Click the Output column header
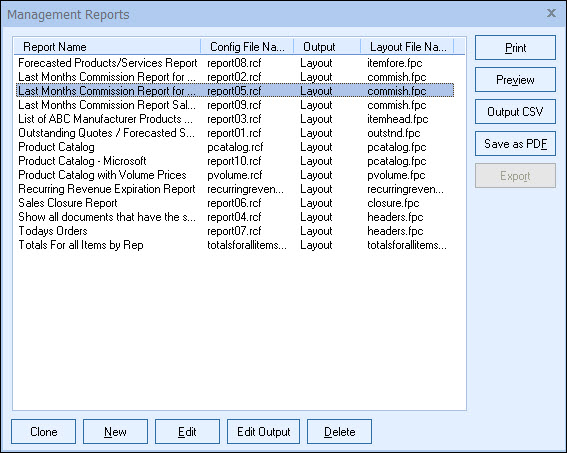This screenshot has height=453, width=567. pyautogui.click(x=327, y=47)
